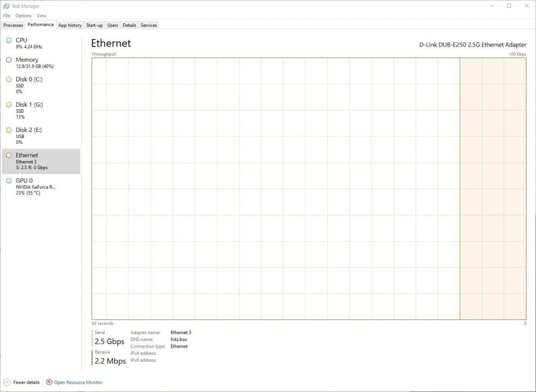Select Disk 2 (E:) USB circle icon
This screenshot has height=392, width=536.
(9, 130)
